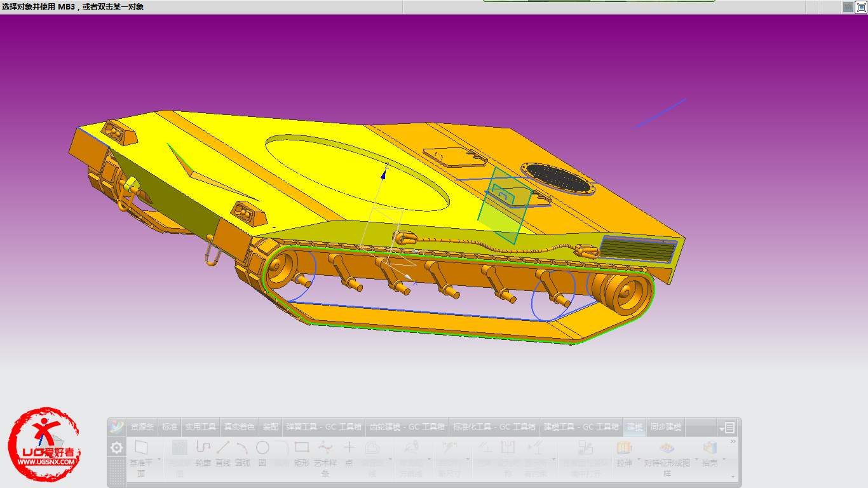Screen dimensions: 868x488
Task: Open 对特征形成图样 (pattern feature) tool
Action: pos(667,457)
